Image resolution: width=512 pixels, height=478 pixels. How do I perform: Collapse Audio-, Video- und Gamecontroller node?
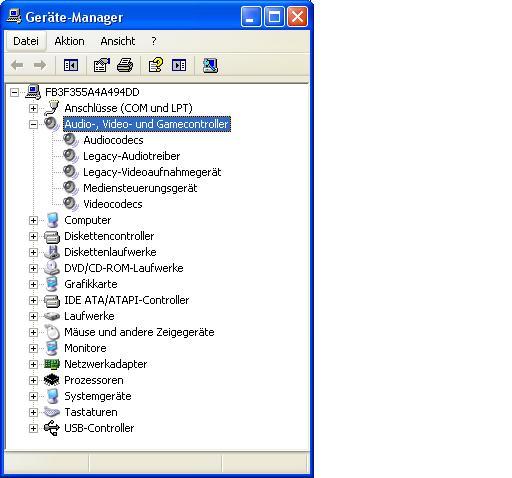click(x=33, y=124)
